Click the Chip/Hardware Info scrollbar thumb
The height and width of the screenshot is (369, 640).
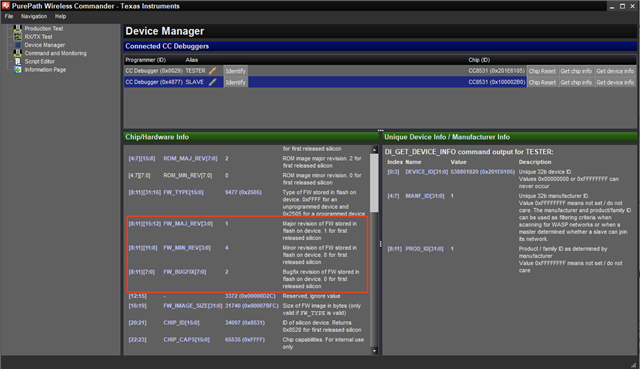(374, 183)
